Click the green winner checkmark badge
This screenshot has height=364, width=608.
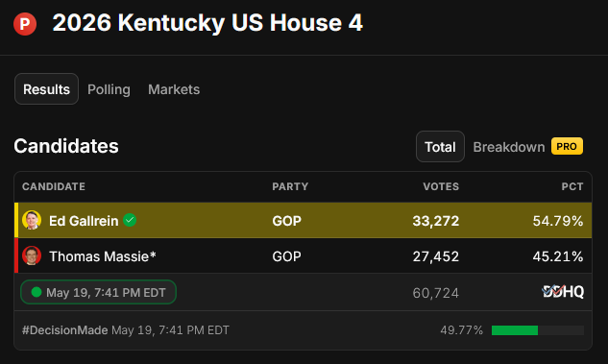pos(130,220)
